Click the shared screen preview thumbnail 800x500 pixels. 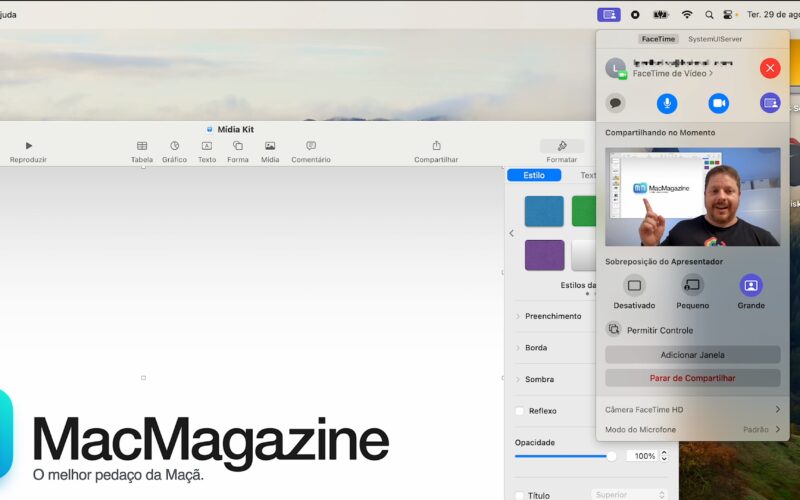click(x=692, y=197)
